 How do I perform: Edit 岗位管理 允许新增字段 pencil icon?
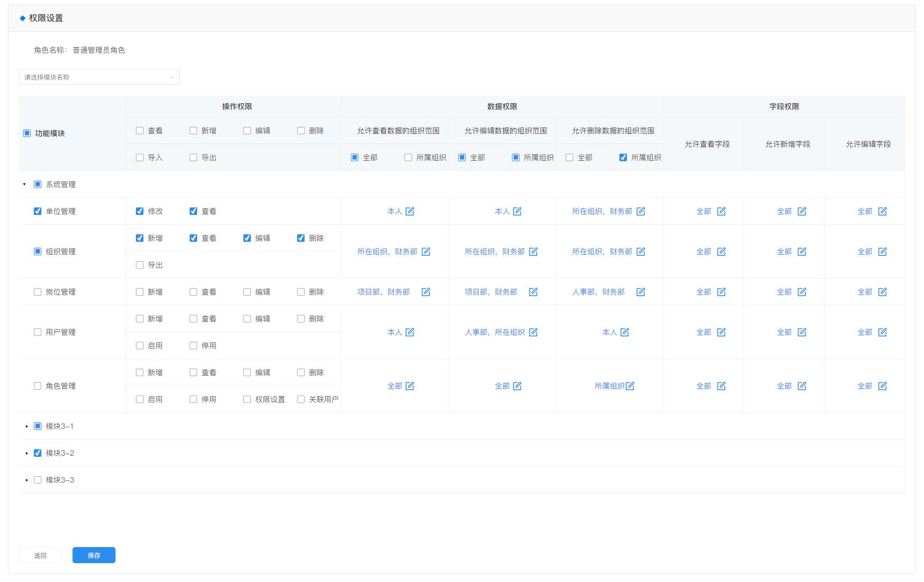click(802, 292)
